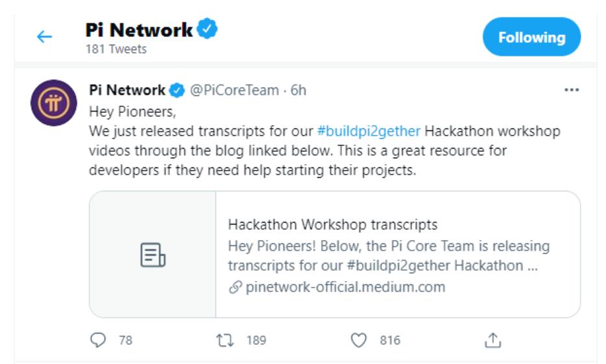Open the tweet's three-dot more menu
Screen dimensions: 606x364
coord(571,90)
